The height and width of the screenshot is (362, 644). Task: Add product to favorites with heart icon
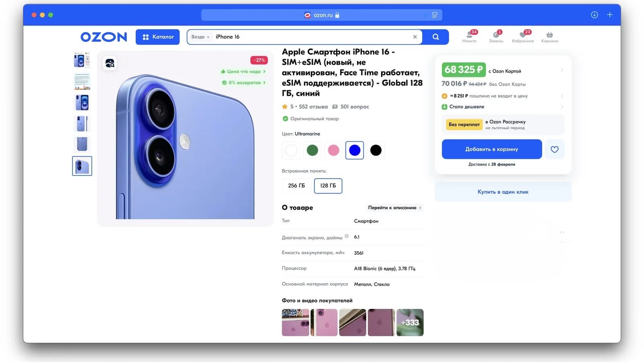click(555, 149)
